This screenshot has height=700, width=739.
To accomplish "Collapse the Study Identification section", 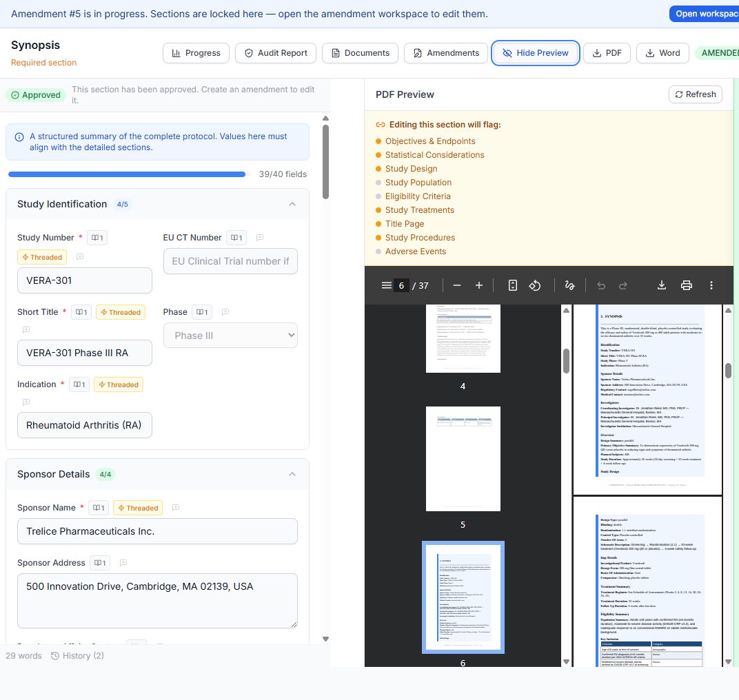I will tap(292, 204).
